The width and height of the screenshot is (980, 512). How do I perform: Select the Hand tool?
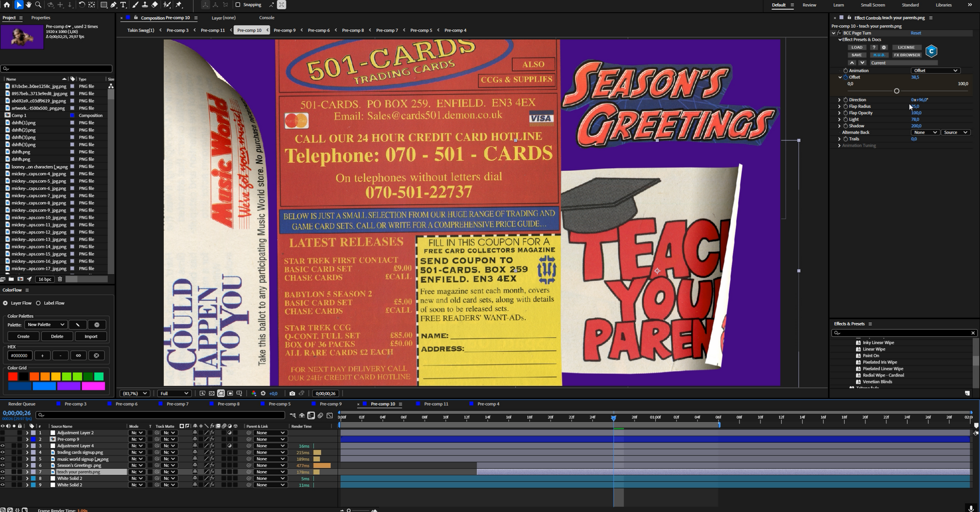pos(29,5)
